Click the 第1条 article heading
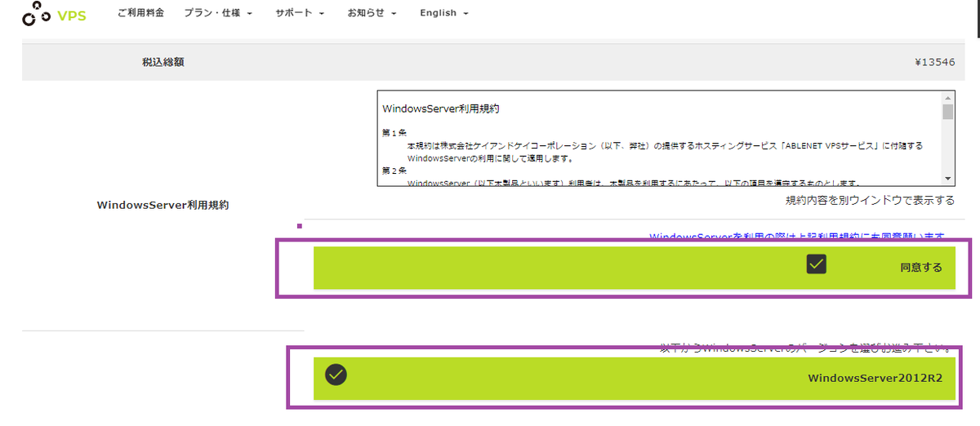980x426 pixels. 394,132
